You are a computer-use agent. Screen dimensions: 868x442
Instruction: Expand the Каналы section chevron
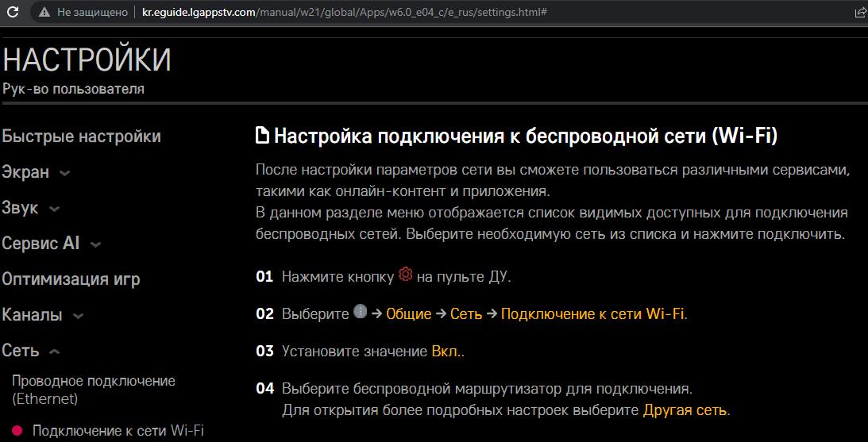coord(78,317)
